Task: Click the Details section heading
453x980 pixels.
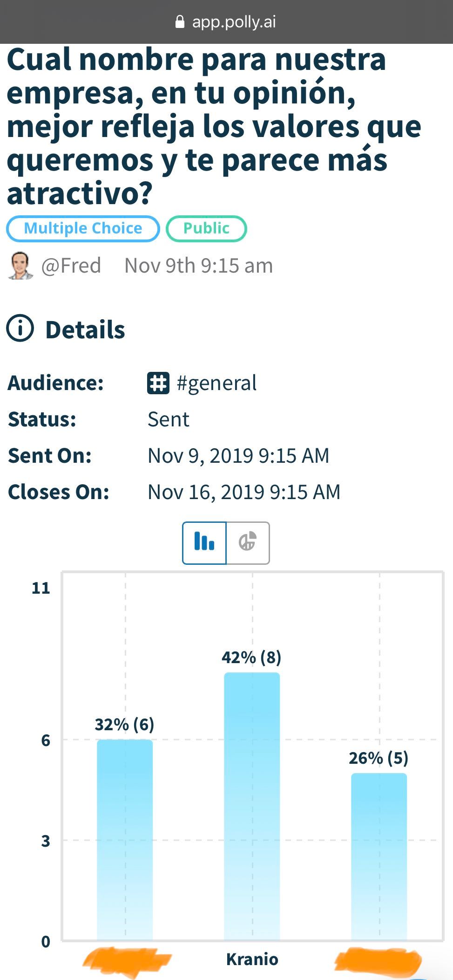Action: (x=85, y=329)
